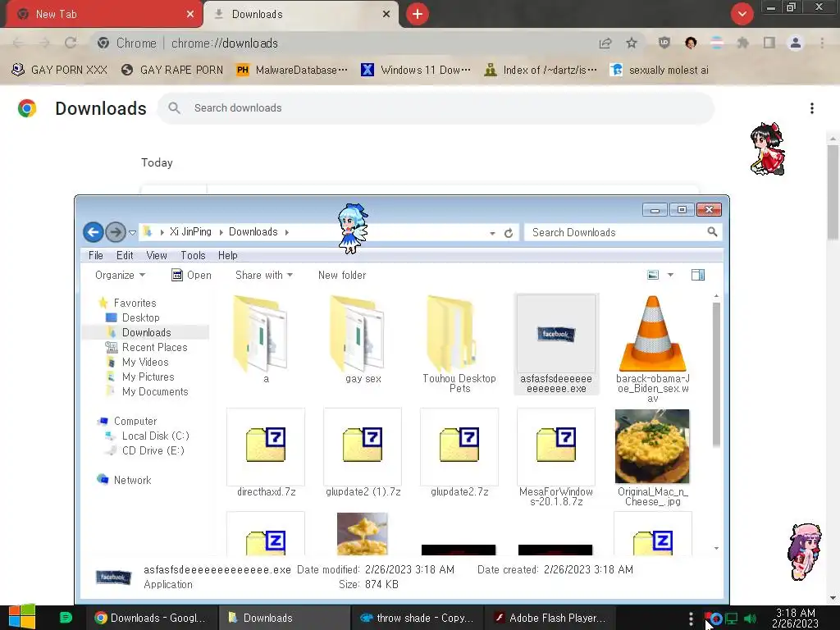Select the directhaxd.7z archive
Image resolution: width=840 pixels, height=630 pixels.
[267, 453]
